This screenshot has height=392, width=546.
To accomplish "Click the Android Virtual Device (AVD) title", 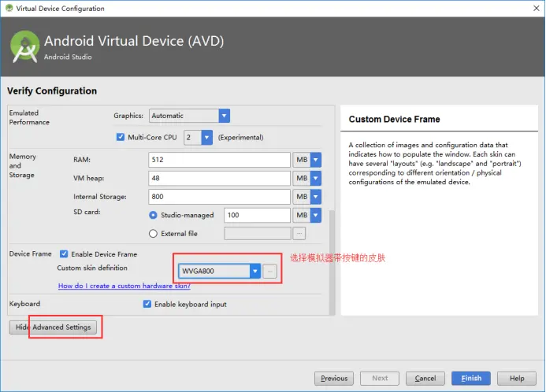I will [x=134, y=41].
